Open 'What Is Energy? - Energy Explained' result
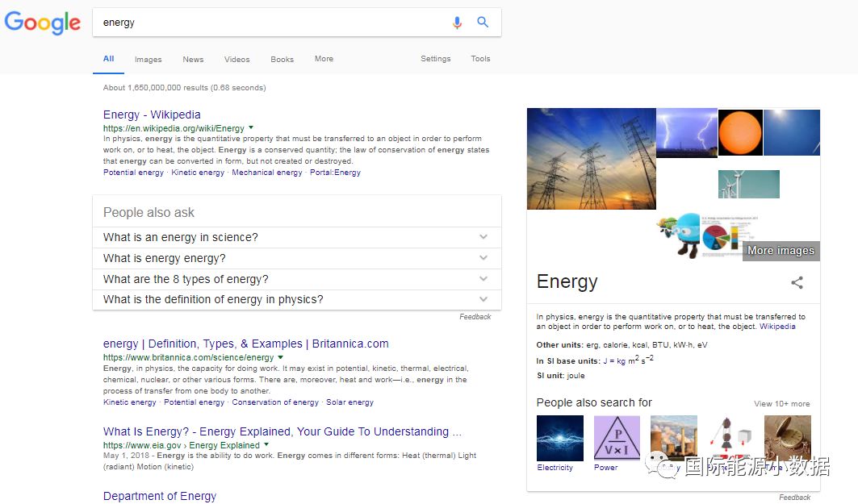The height and width of the screenshot is (504, 858). 283,432
